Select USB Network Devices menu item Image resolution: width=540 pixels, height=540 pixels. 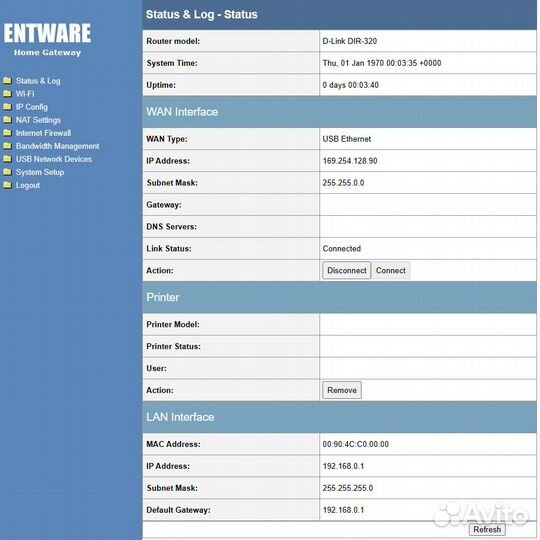tap(54, 159)
